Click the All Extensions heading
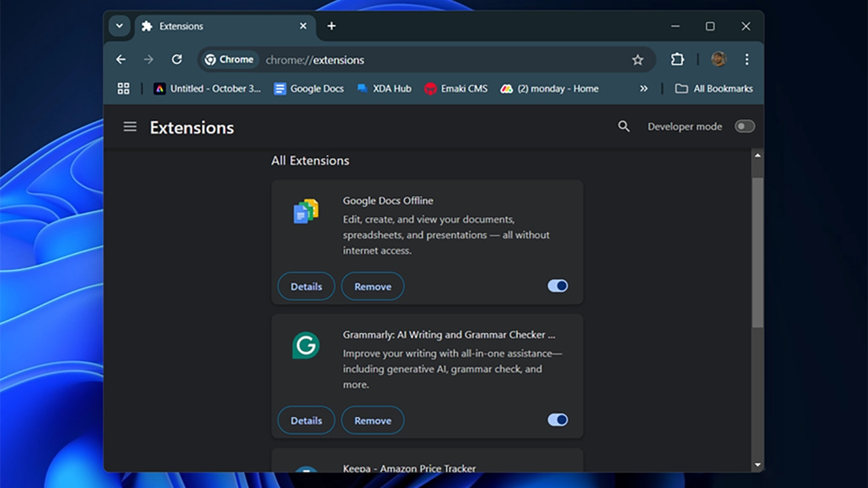Image resolution: width=868 pixels, height=488 pixels. coord(310,161)
